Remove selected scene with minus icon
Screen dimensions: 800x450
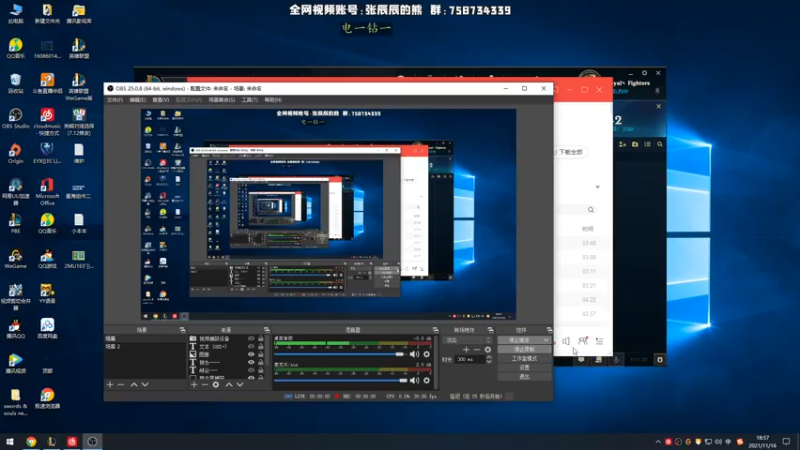[x=121, y=385]
